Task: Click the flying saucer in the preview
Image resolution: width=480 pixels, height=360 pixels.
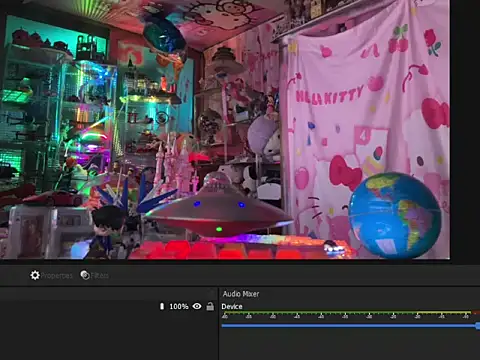Action: (x=218, y=208)
